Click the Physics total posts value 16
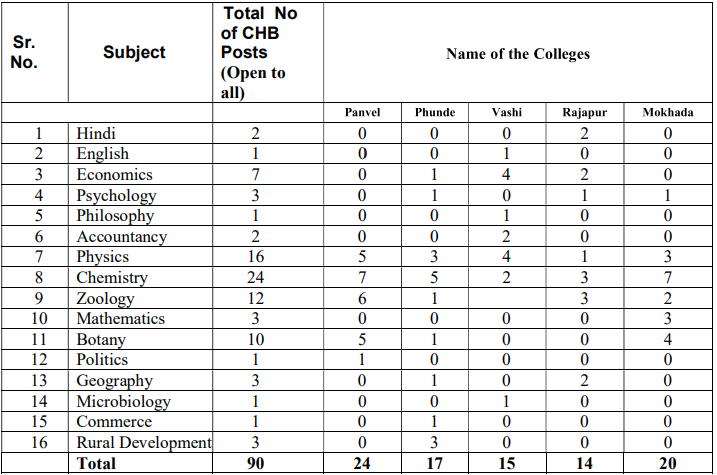717x475 pixels. [x=255, y=258]
